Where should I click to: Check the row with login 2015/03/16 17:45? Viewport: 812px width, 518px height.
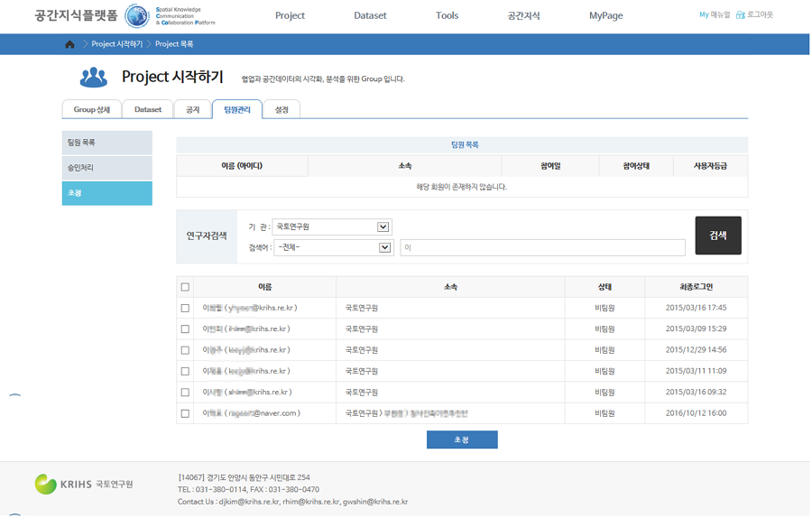click(x=185, y=309)
